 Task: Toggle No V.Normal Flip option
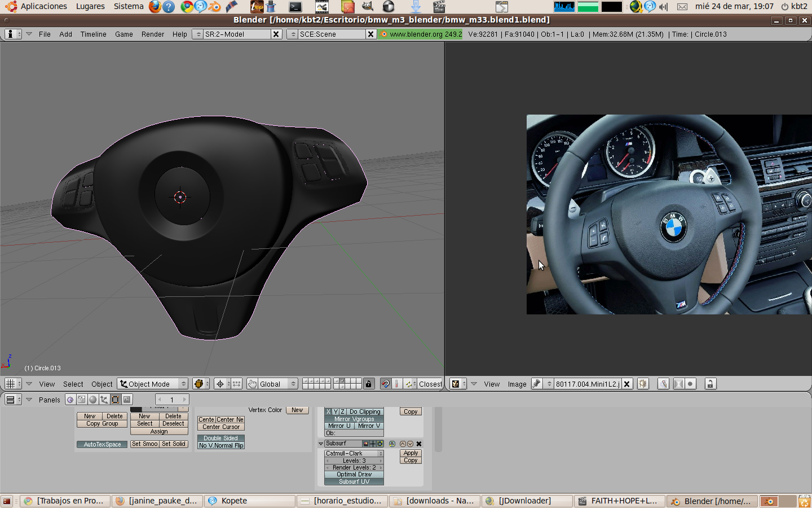221,445
